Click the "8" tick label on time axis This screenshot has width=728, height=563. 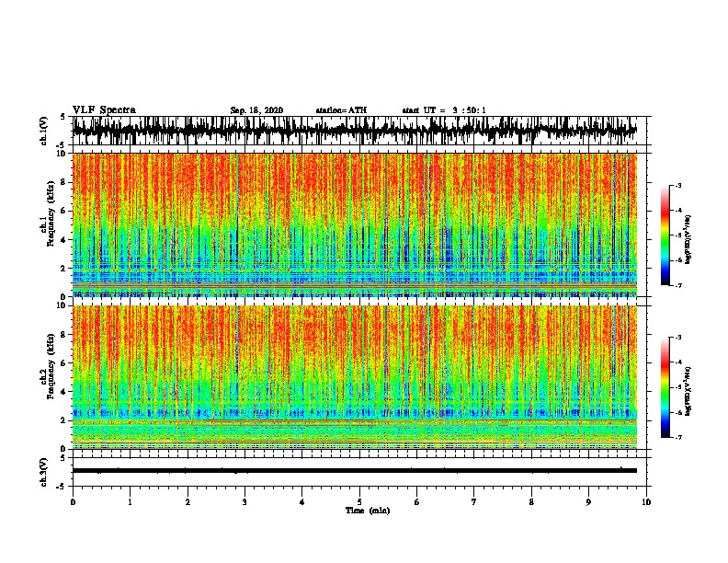click(x=531, y=502)
